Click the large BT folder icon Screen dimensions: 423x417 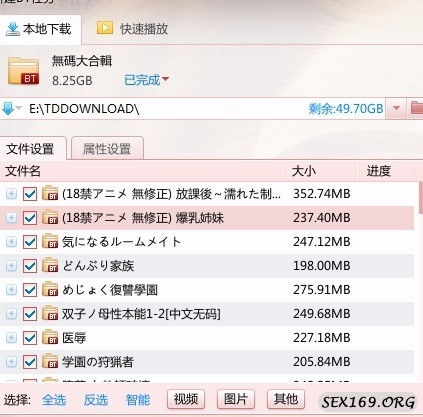23,71
